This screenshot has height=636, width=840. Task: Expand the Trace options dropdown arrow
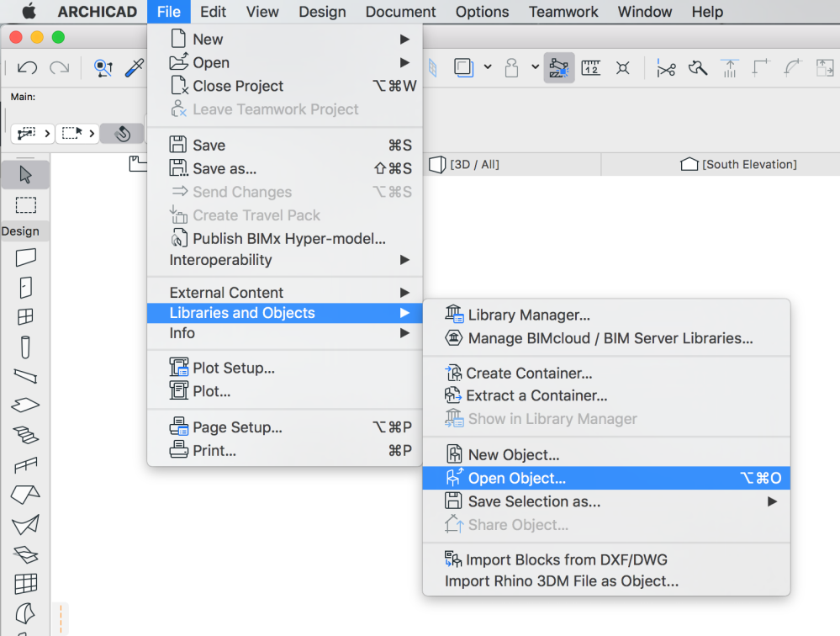pyautogui.click(x=488, y=67)
